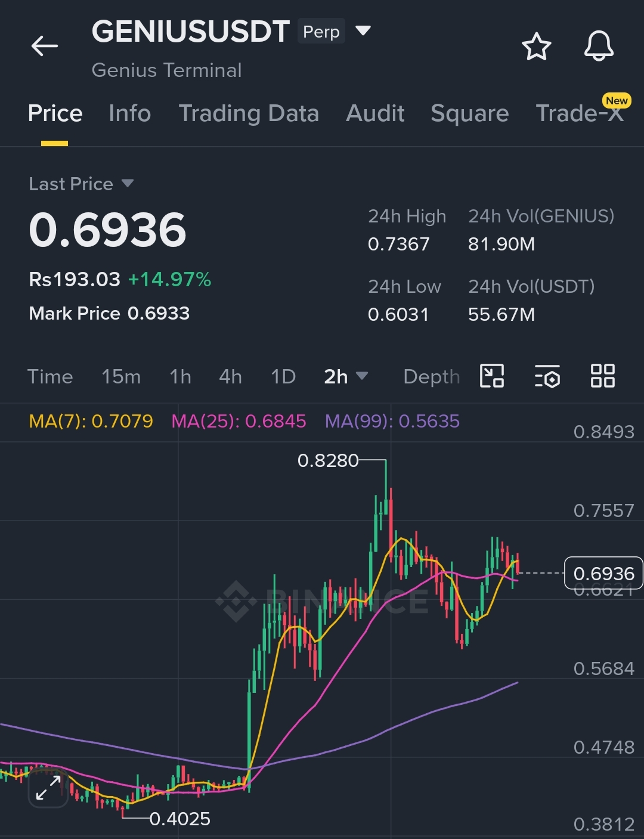Tap the Genius Terminal subtitle
This screenshot has height=839, width=644.
(167, 70)
